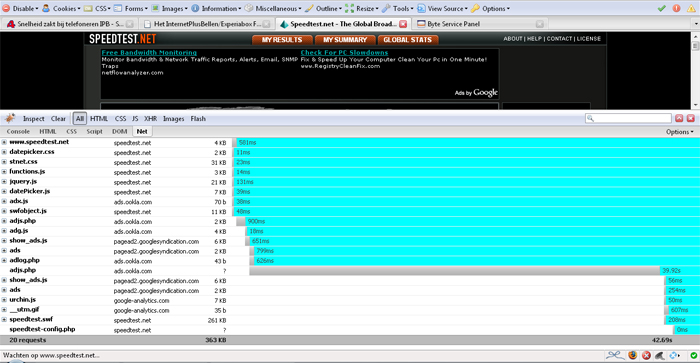Click the MY SUMMARY button

(x=345, y=40)
